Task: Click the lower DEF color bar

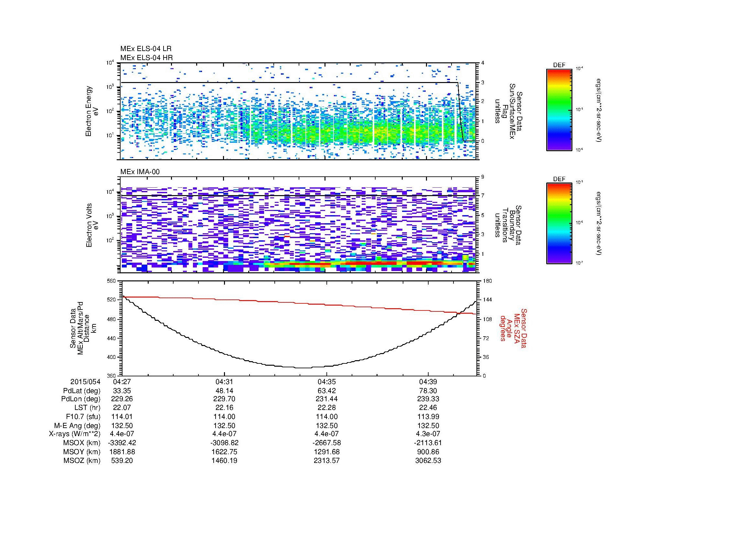Action: [x=559, y=224]
